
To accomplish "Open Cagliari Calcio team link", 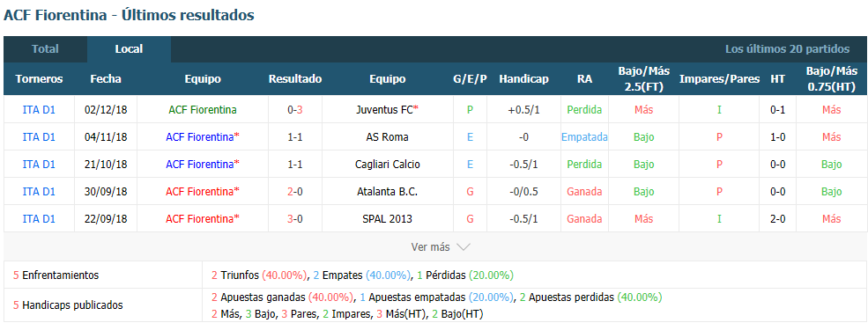I will (x=388, y=164).
